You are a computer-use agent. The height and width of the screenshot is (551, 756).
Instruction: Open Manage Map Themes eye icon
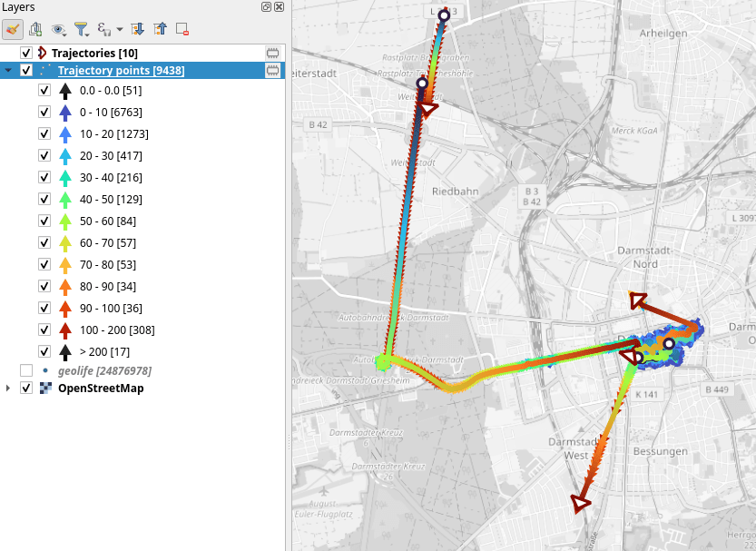(58, 29)
